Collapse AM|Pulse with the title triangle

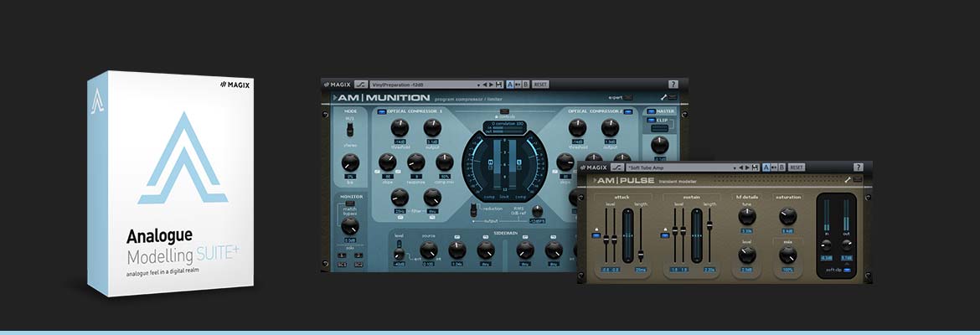coord(596,180)
